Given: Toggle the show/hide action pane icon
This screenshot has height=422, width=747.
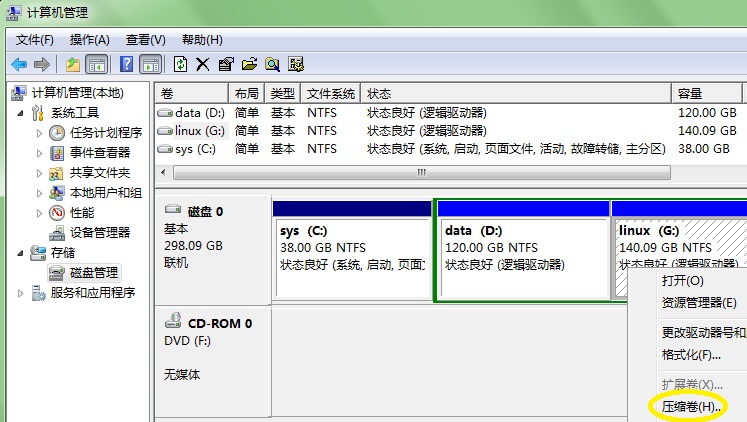Looking at the screenshot, I should 151,64.
